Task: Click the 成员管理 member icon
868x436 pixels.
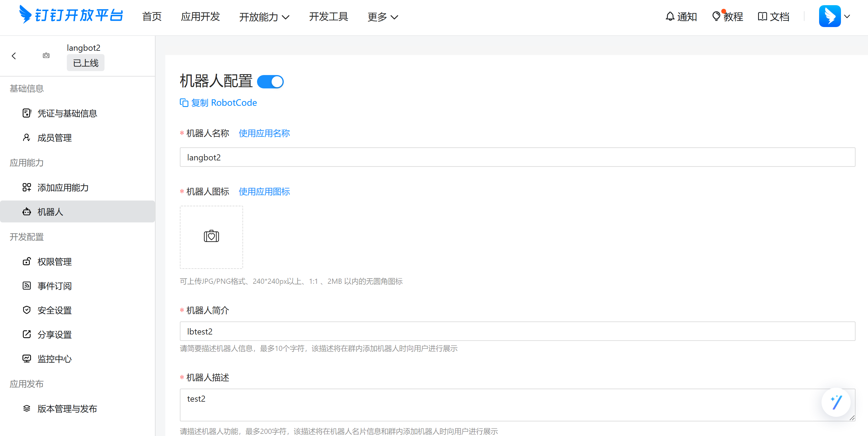Action: 27,137
